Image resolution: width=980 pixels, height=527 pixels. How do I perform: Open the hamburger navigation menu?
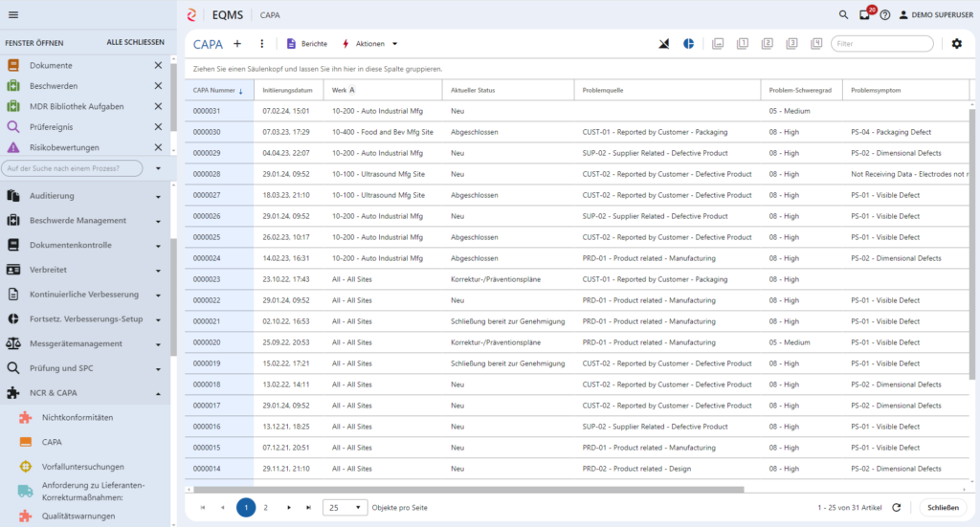[13, 15]
